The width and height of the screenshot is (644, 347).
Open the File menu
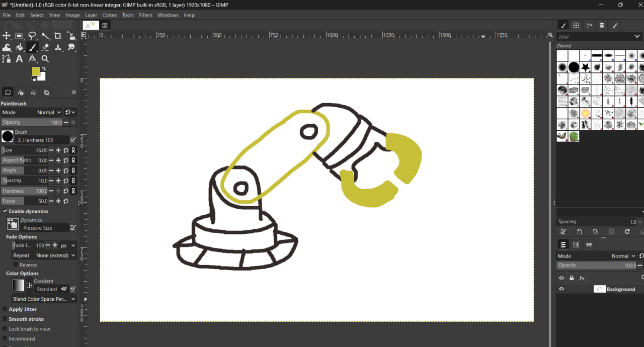pos(7,15)
